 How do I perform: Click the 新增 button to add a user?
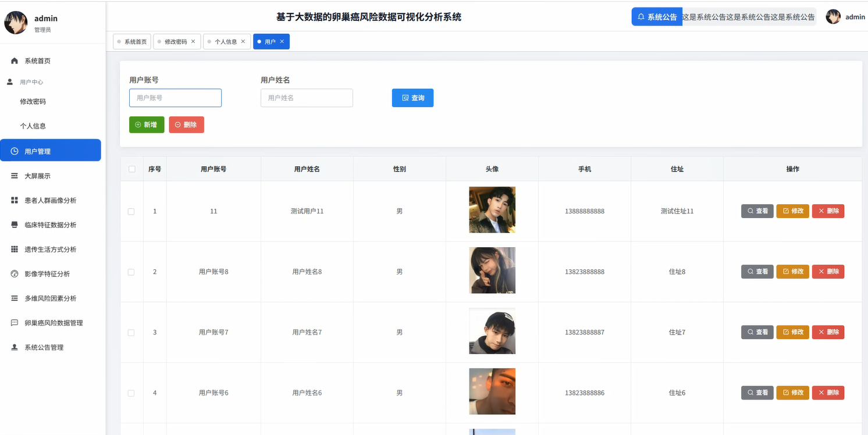(147, 124)
